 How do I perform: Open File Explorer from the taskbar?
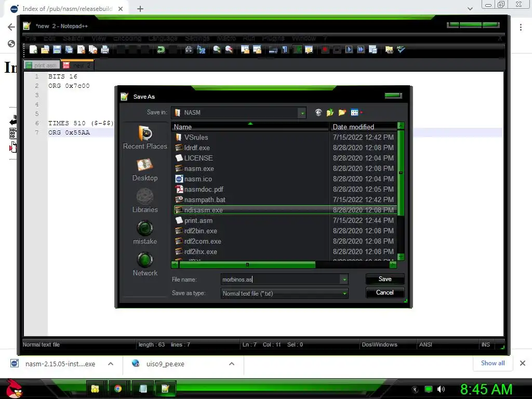[95, 389]
